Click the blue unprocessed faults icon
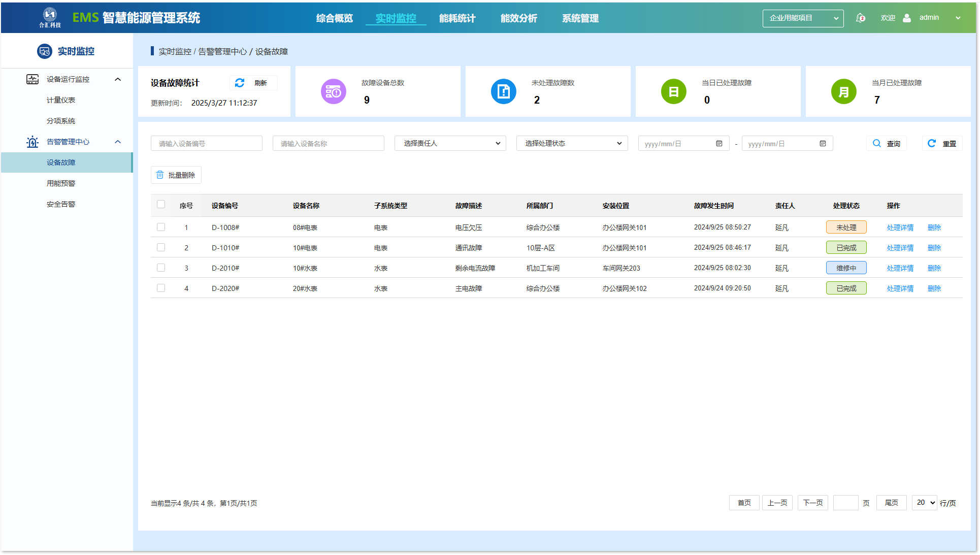 coord(503,92)
